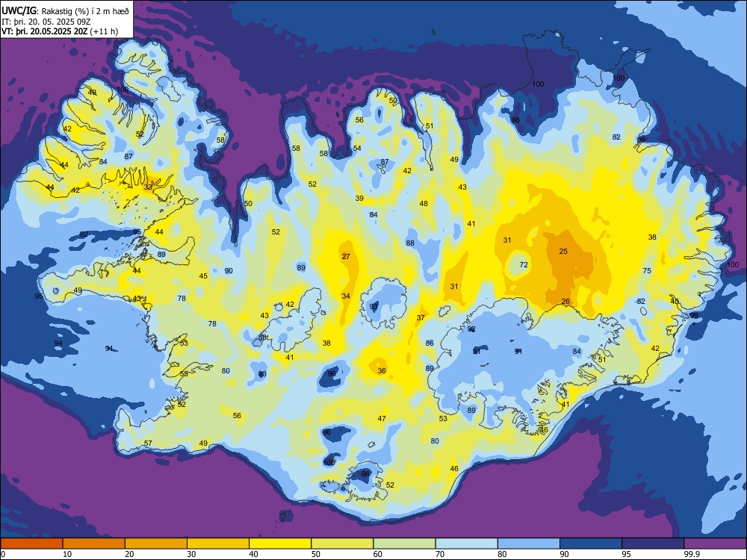
Task: Select the legend scale label 30
Action: pos(191,554)
